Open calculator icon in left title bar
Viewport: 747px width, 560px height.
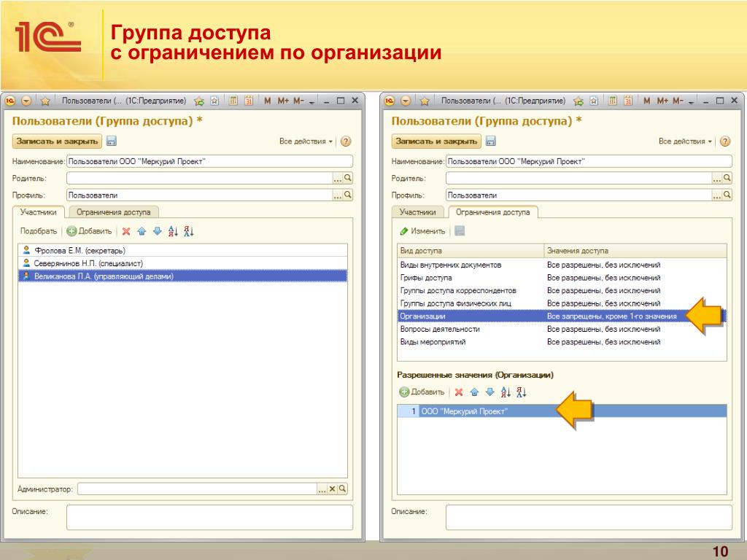(233, 101)
